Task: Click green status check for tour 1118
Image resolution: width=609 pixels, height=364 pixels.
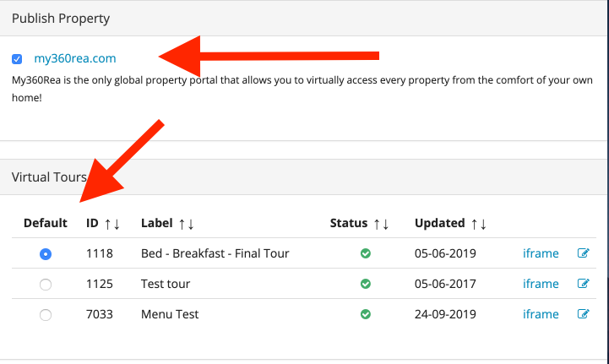Action: [366, 253]
